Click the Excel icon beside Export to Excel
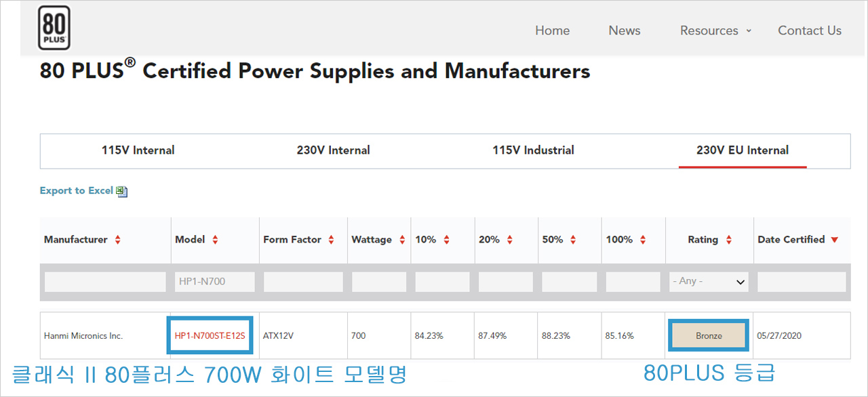 click(122, 192)
